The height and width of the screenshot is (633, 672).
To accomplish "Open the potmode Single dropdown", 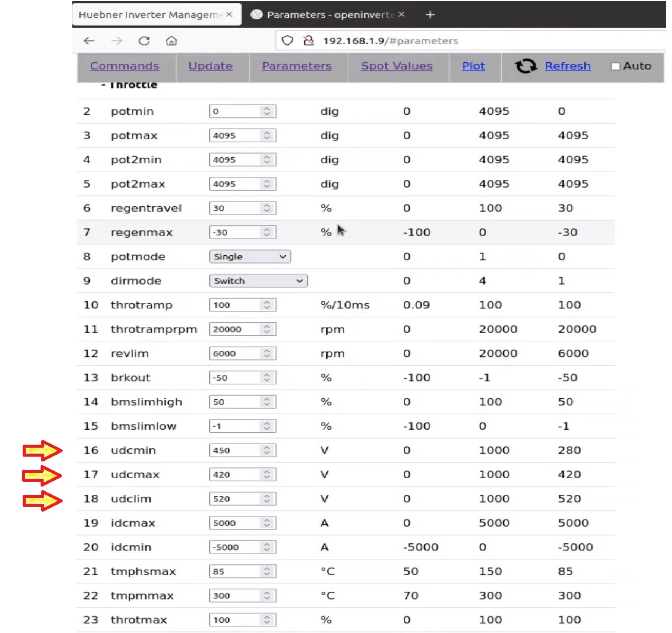I will [x=250, y=256].
